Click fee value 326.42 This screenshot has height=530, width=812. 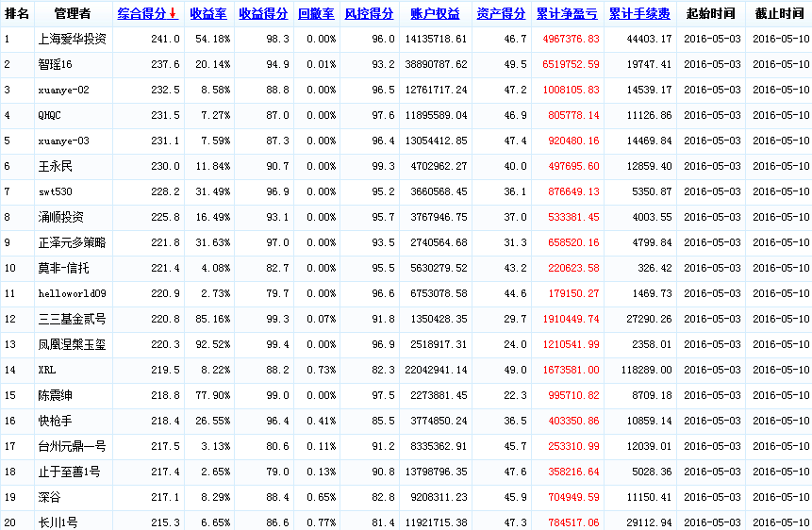tap(655, 268)
